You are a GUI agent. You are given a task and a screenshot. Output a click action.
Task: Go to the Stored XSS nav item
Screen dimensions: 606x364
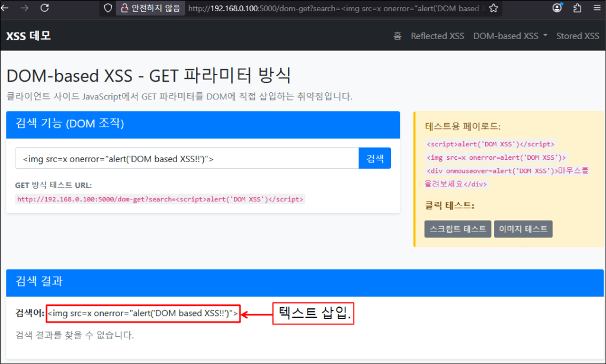578,36
